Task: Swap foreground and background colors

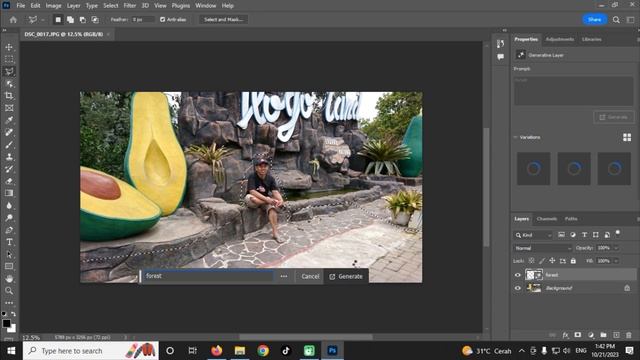Action: tap(13, 314)
